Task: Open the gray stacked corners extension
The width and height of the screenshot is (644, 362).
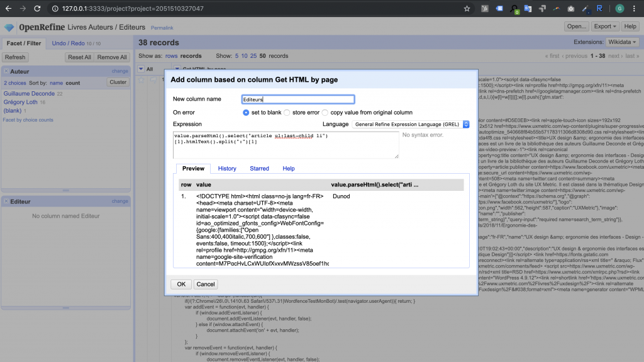Action: click(542, 8)
